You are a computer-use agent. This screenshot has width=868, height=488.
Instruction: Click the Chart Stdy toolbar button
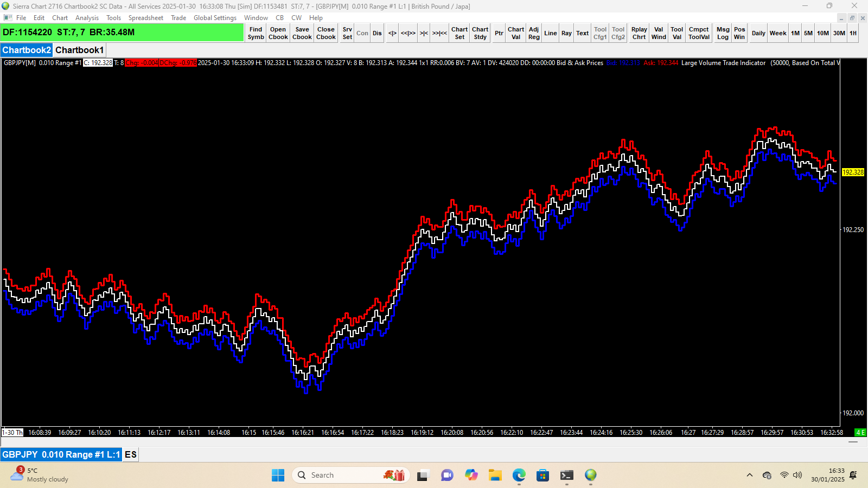pyautogui.click(x=480, y=33)
